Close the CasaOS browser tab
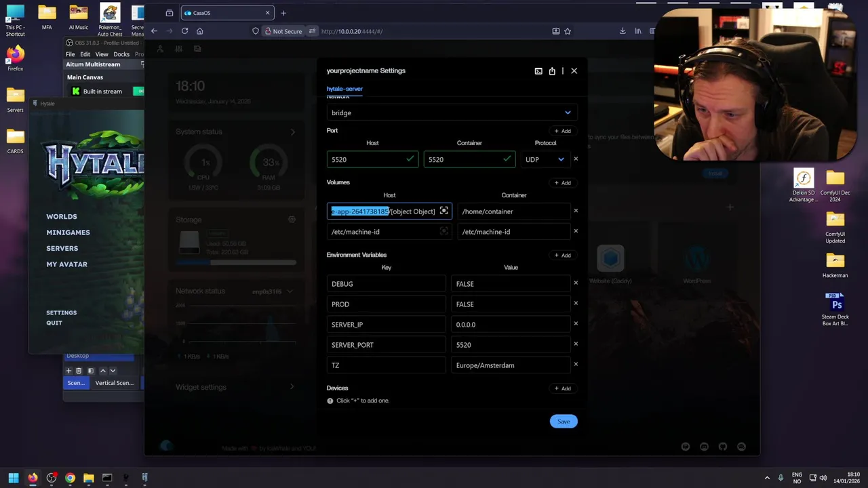 [x=267, y=13]
